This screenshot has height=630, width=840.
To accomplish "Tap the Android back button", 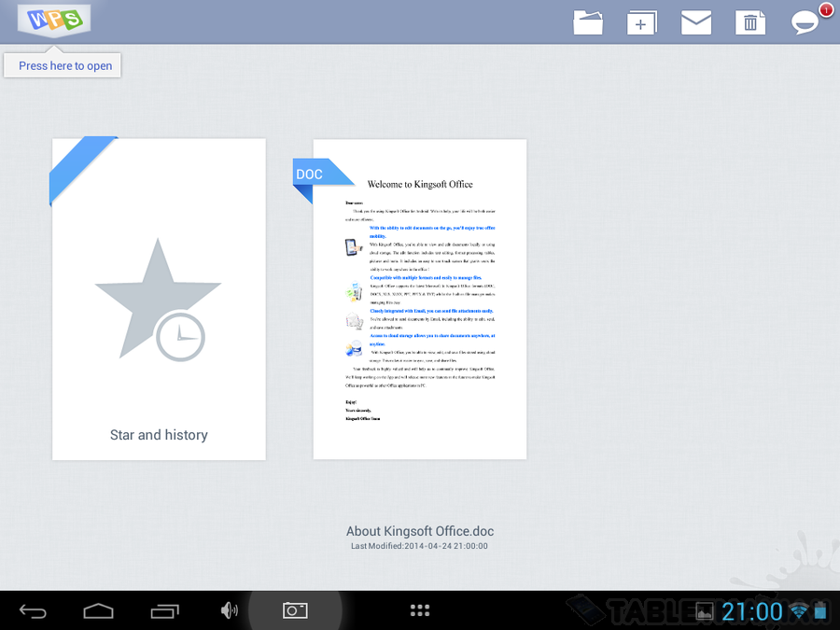I will point(34,610).
